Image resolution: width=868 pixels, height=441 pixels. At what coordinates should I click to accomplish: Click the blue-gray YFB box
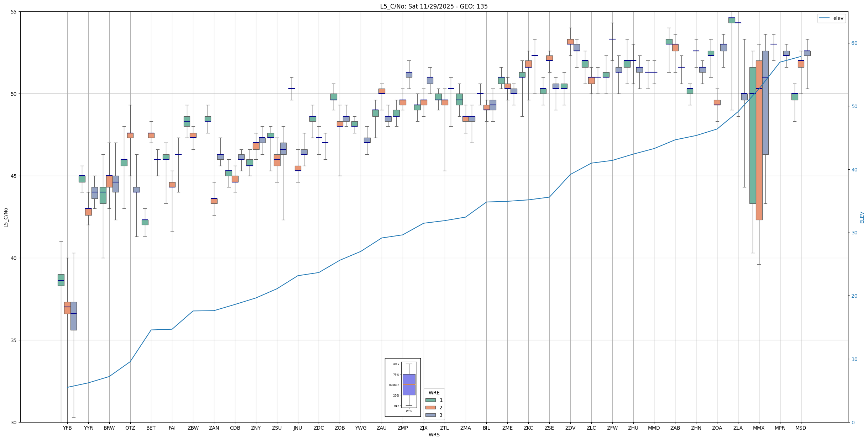73,316
